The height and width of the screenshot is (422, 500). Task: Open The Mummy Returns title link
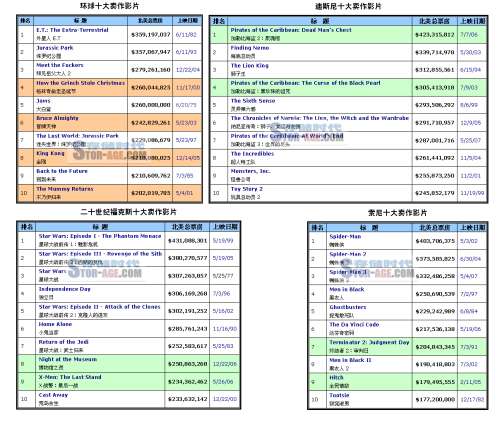[x=65, y=189]
